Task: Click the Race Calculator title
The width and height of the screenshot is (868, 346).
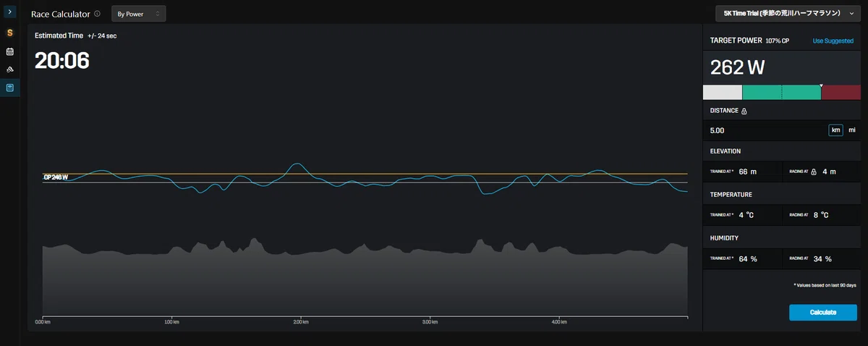Action: [x=61, y=14]
